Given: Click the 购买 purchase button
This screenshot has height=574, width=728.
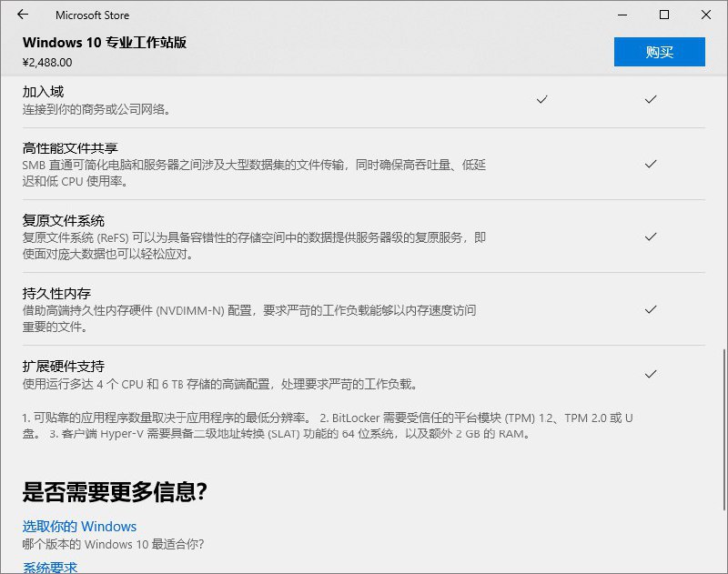Looking at the screenshot, I should point(659,52).
